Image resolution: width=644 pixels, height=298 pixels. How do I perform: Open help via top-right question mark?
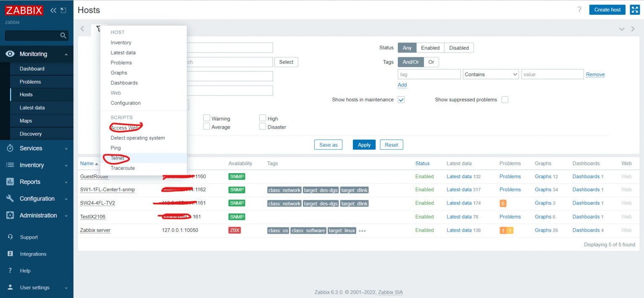click(x=579, y=10)
